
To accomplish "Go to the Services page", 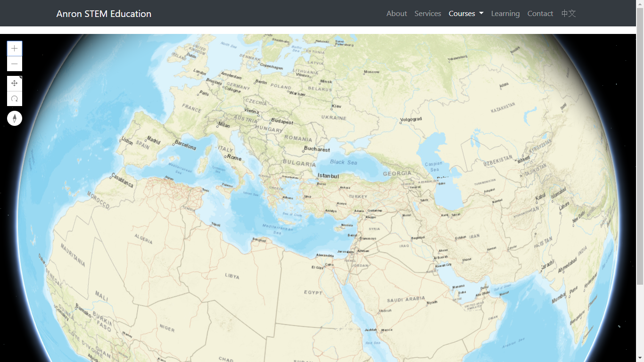I will (x=428, y=14).
